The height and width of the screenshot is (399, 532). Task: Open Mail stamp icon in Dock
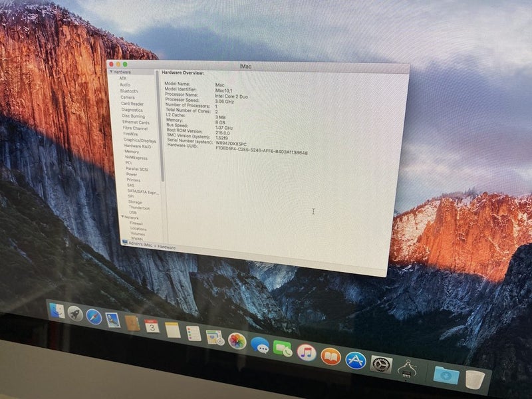(112, 321)
